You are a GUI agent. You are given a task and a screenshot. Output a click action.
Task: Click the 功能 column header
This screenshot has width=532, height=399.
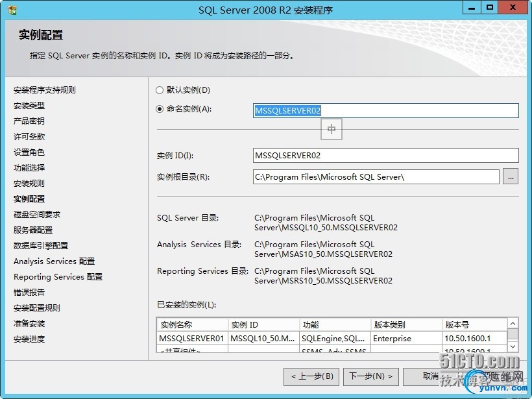(x=335, y=324)
